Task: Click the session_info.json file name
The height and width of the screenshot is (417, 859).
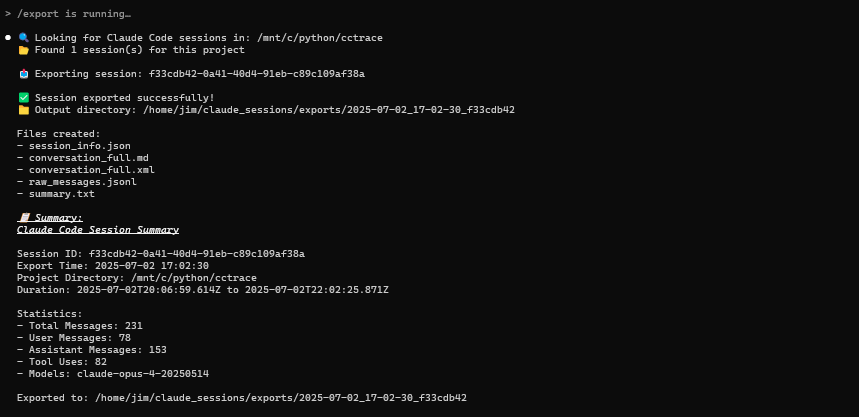Action: 80,146
